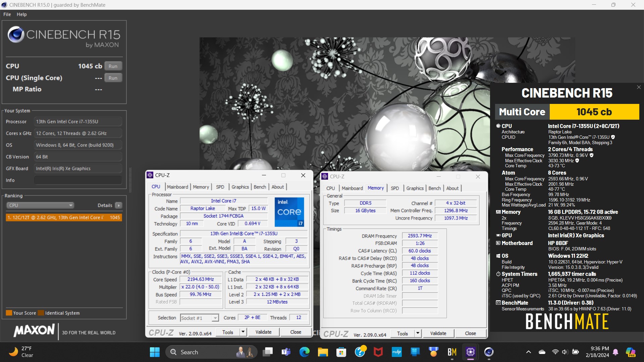Image resolution: width=644 pixels, height=362 pixels.
Task: Click the Specification 13th Gen i7-1355U field
Action: pyautogui.click(x=244, y=234)
